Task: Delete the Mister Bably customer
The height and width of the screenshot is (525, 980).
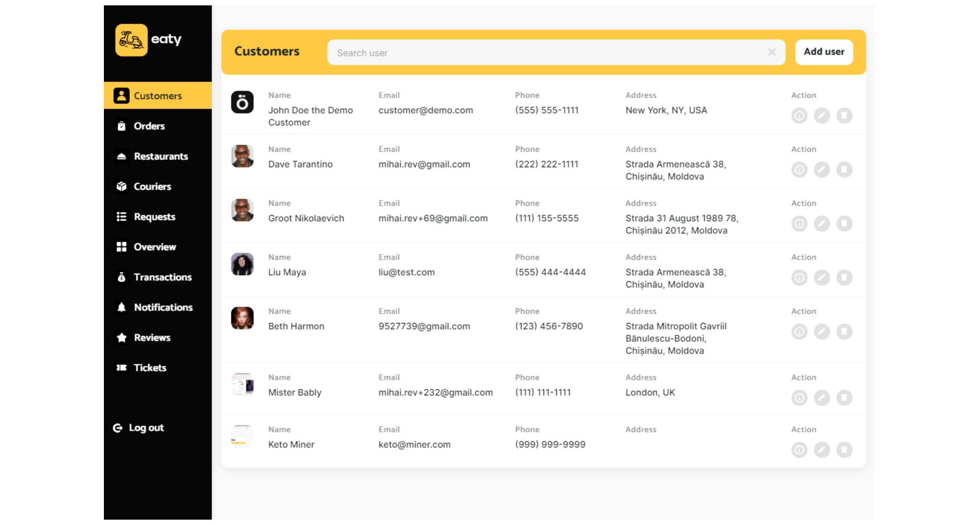Action: (x=844, y=398)
